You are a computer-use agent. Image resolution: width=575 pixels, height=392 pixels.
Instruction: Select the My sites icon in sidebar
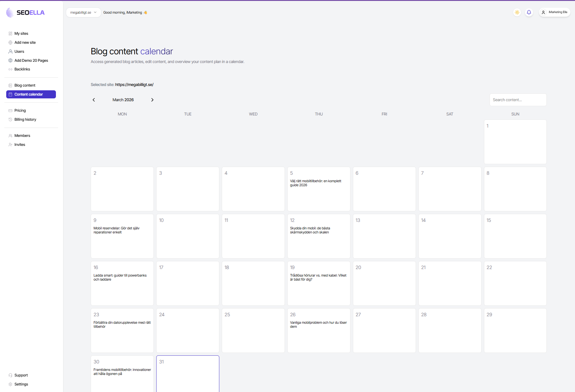[11, 33]
